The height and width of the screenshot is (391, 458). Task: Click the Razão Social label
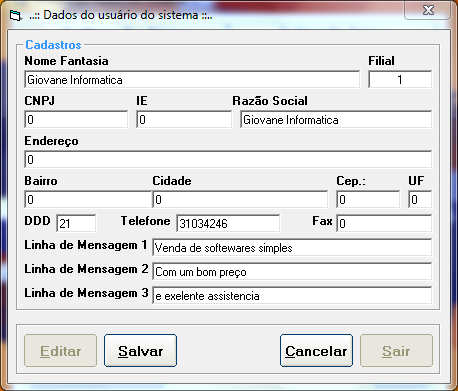(270, 101)
